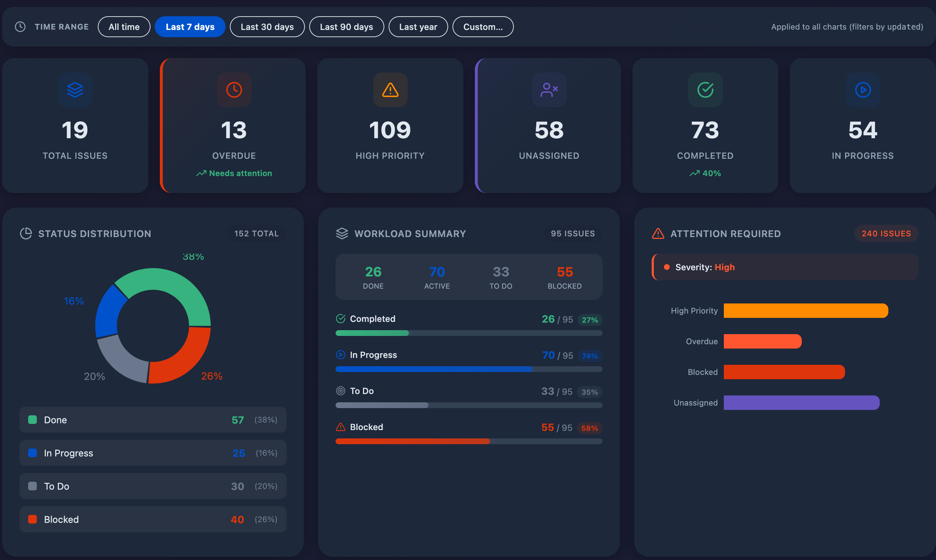Click the 40% completed trend label
The image size is (936, 560).
[x=705, y=173]
